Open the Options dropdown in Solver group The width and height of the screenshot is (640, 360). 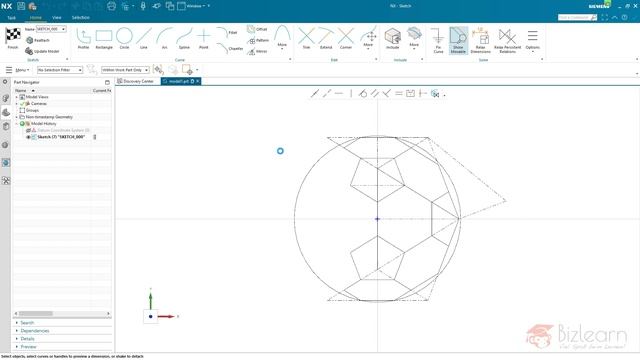532,41
